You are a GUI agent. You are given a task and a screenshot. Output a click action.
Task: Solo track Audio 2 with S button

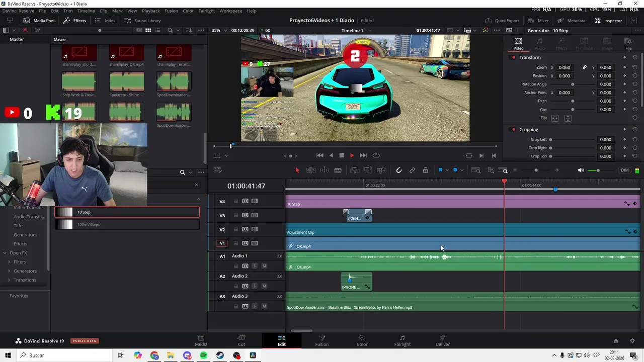254,286
